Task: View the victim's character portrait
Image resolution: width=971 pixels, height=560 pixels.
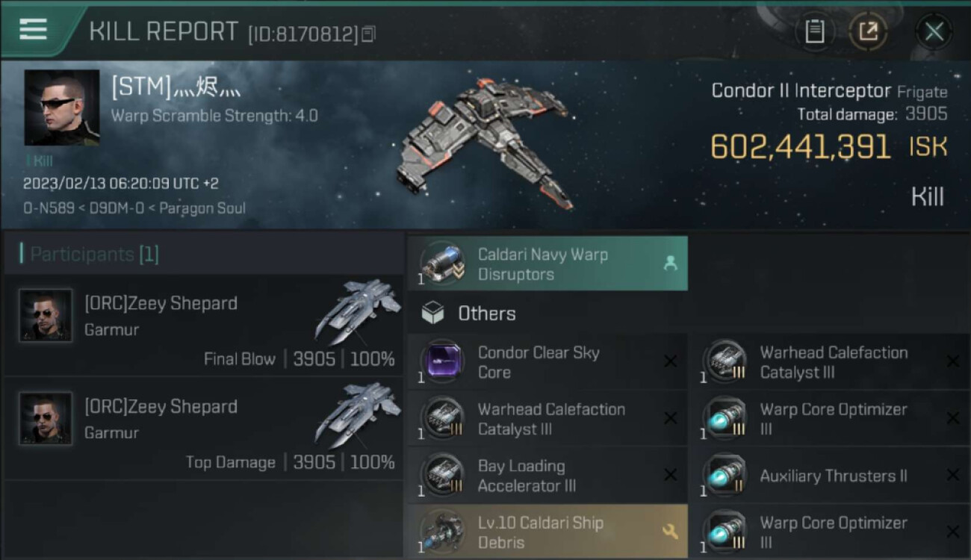Action: coord(62,108)
